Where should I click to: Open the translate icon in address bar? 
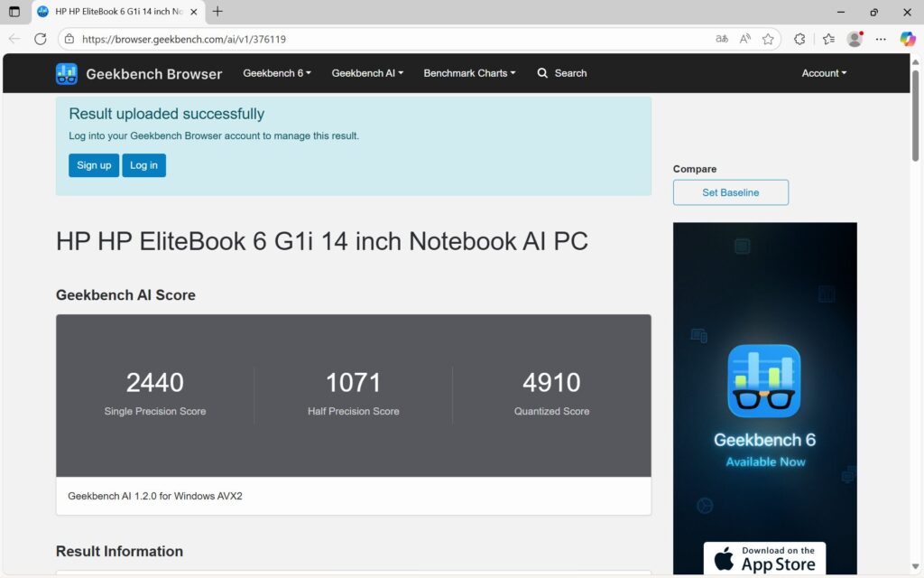721,39
